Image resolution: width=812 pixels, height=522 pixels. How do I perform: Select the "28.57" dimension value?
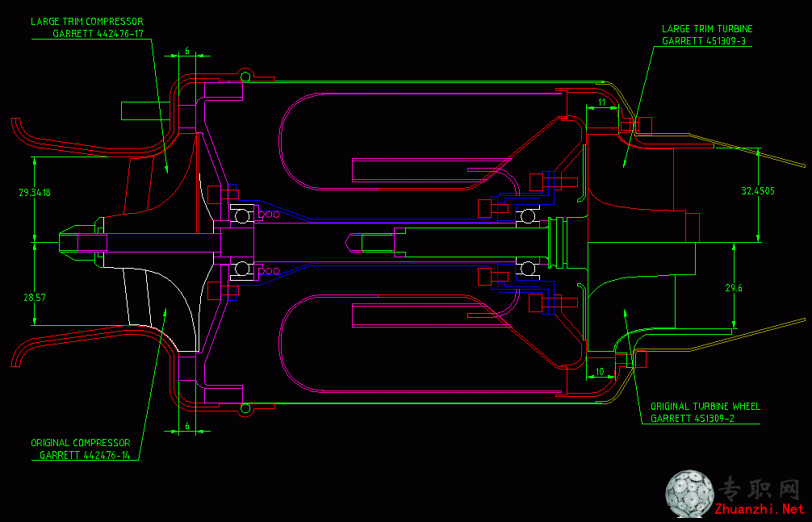(x=34, y=298)
